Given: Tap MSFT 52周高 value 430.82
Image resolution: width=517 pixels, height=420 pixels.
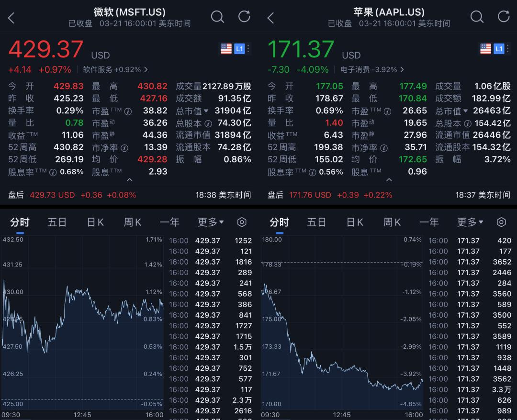Looking at the screenshot, I should pyautogui.click(x=68, y=147).
